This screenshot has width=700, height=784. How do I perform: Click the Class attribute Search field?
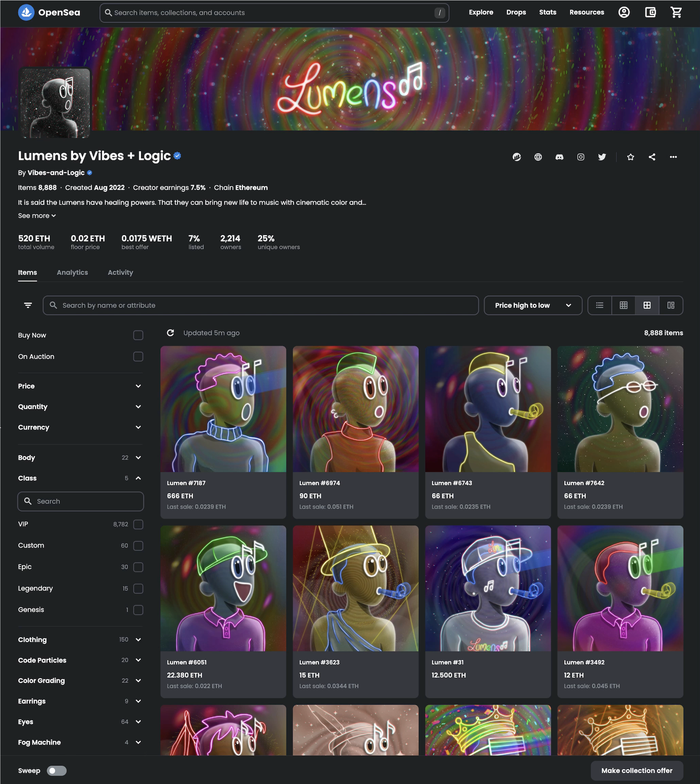[80, 502]
